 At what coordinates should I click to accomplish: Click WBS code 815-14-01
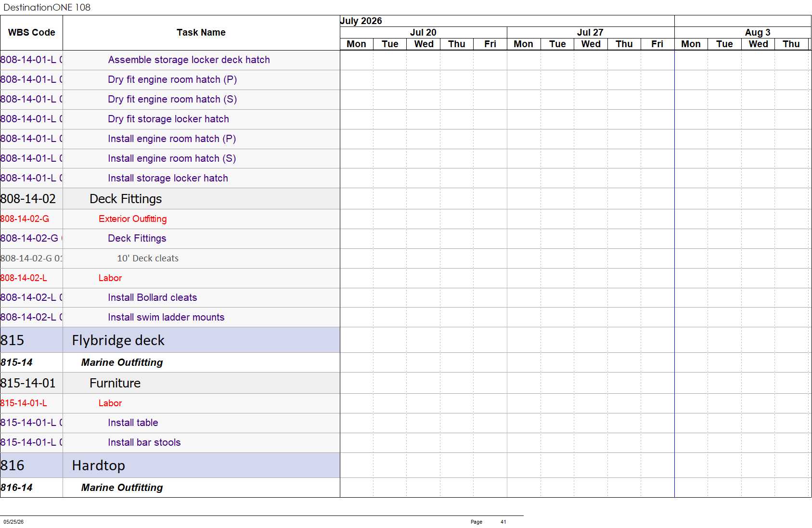pos(28,383)
